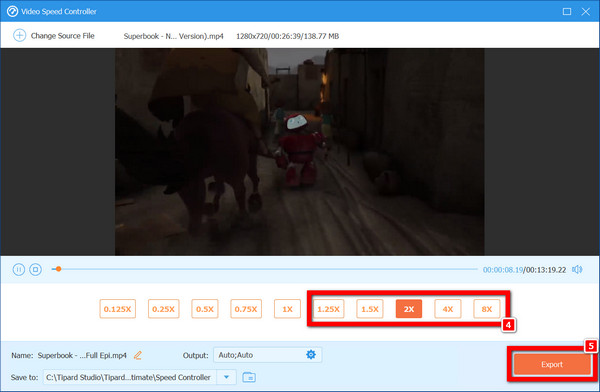Click the Export button
Image resolution: width=600 pixels, height=392 pixels.
pos(552,364)
